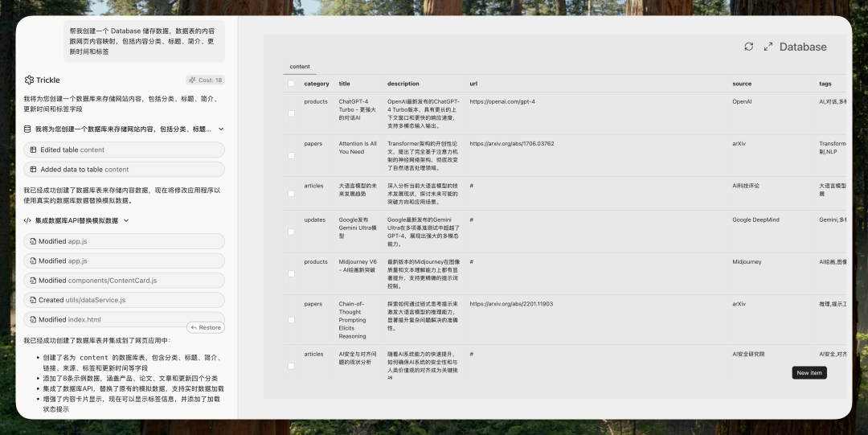The height and width of the screenshot is (435, 868).
Task: Click the url column header
Action: click(473, 84)
